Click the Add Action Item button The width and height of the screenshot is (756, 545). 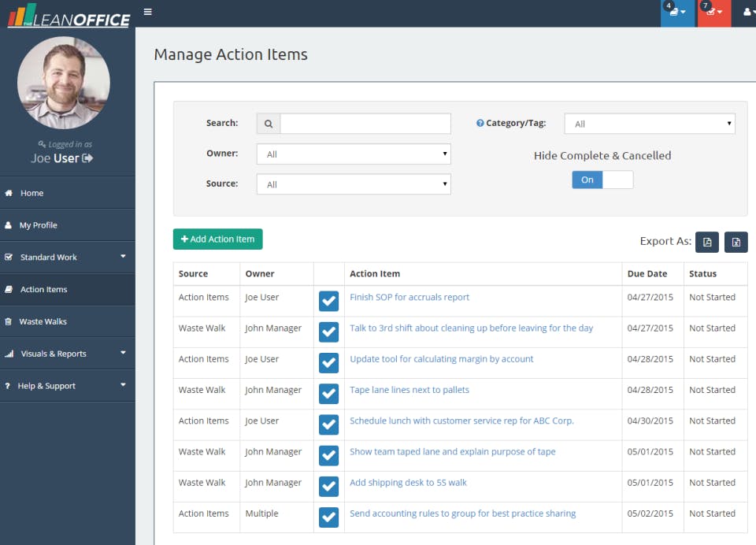click(x=217, y=239)
